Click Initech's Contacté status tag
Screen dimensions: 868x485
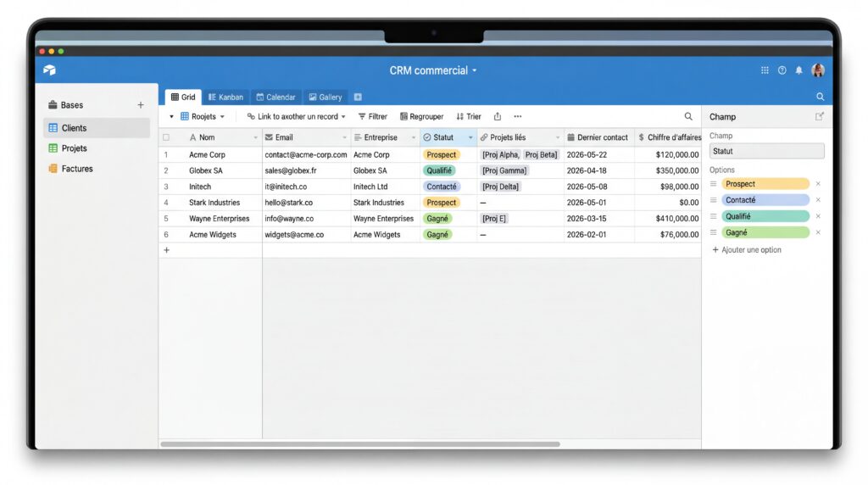pyautogui.click(x=441, y=187)
